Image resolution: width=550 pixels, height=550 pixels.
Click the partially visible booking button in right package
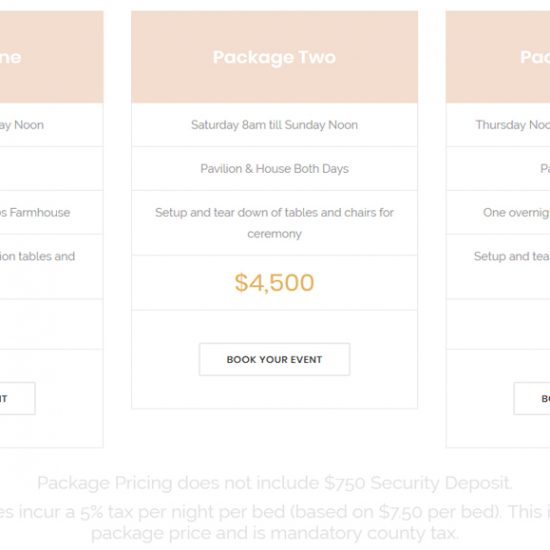tap(532, 398)
